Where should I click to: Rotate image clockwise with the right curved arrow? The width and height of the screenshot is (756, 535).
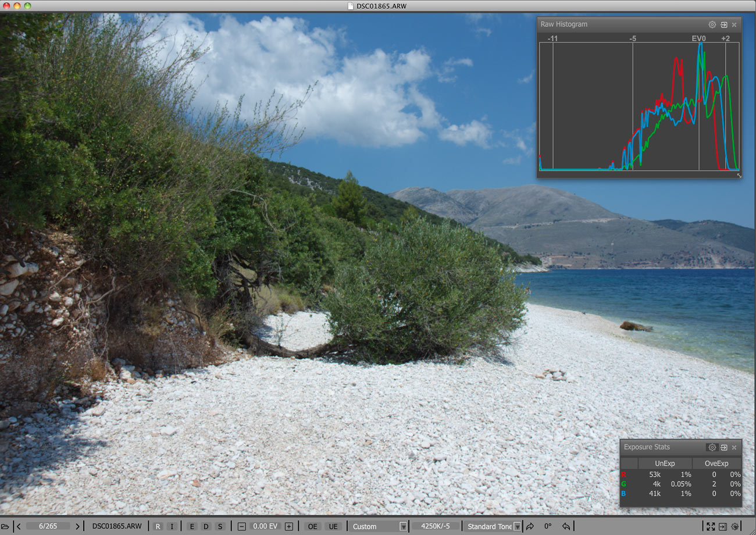click(530, 526)
